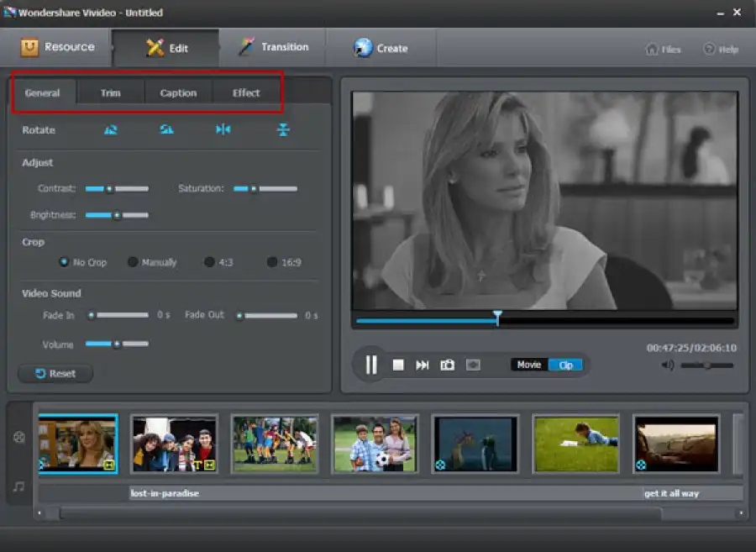Stop the video preview

point(398,365)
